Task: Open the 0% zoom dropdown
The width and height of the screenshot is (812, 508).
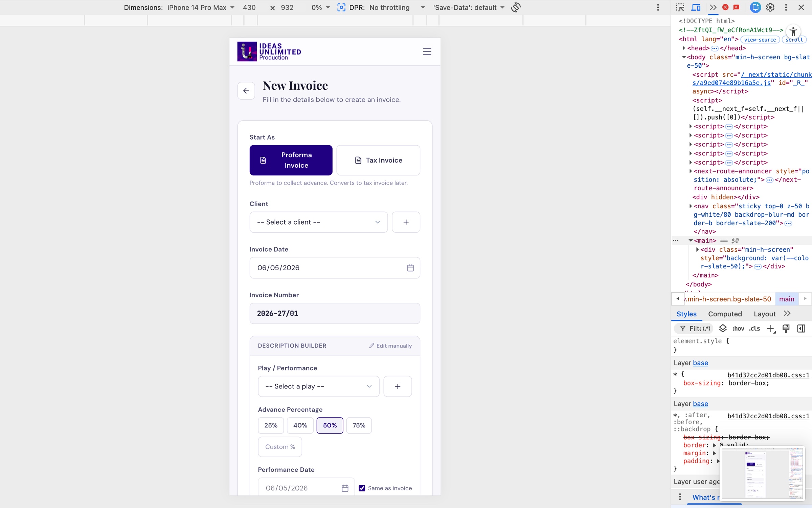Action: pos(320,7)
